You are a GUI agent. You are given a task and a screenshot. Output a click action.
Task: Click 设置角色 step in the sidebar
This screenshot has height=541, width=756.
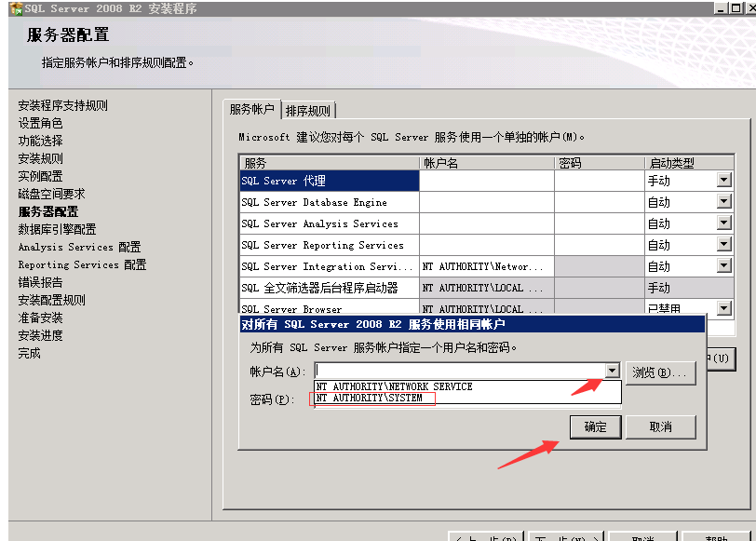[x=41, y=123]
